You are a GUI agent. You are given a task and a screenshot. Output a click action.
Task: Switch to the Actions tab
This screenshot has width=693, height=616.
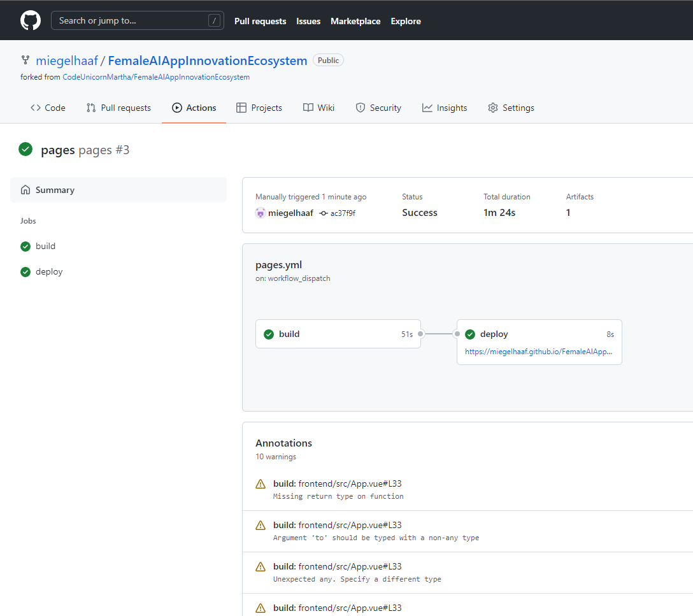[194, 108]
